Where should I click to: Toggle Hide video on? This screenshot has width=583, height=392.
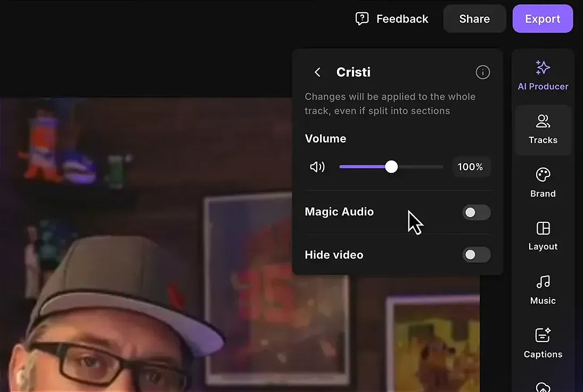click(476, 255)
